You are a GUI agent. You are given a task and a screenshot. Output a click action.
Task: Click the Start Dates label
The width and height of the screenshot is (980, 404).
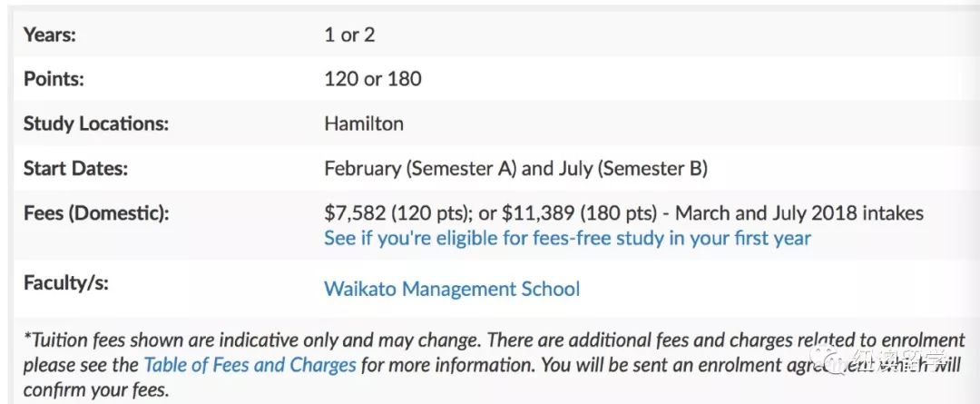[75, 169]
